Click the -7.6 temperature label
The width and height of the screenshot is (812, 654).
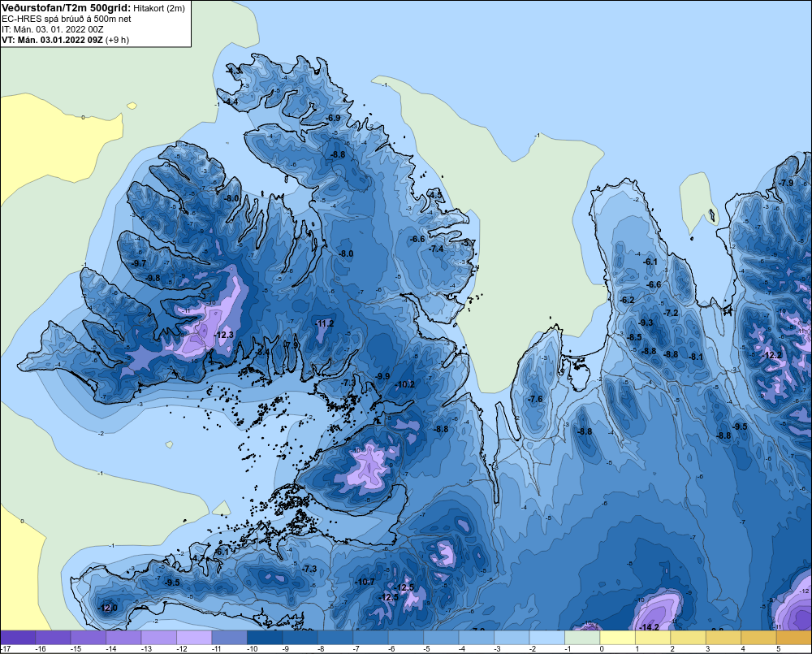coord(535,399)
